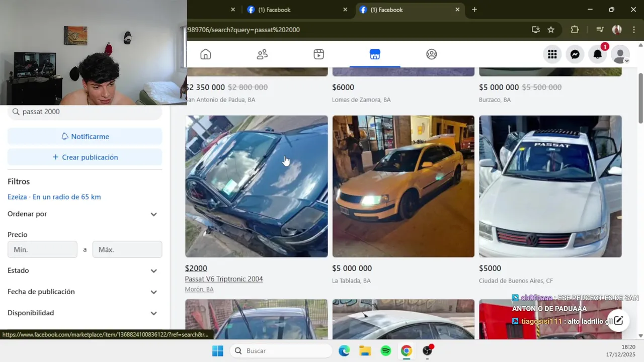Click the La Tablada, BA location text
This screenshot has height=362, width=644.
[351, 281]
